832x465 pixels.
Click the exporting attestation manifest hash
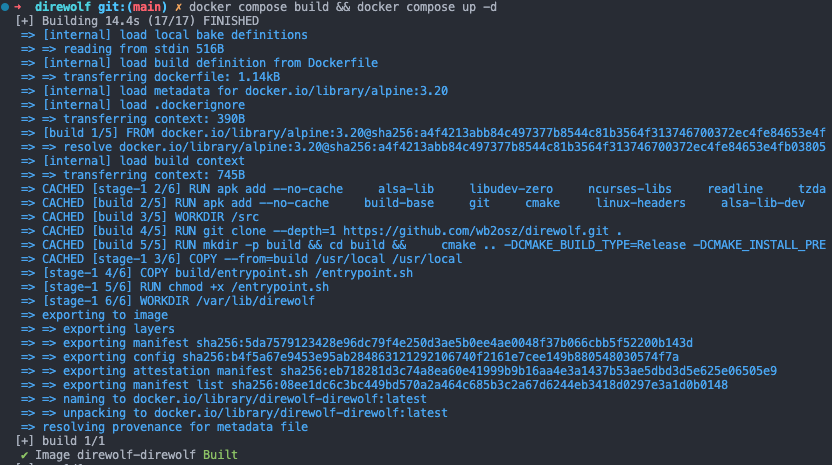coord(528,371)
